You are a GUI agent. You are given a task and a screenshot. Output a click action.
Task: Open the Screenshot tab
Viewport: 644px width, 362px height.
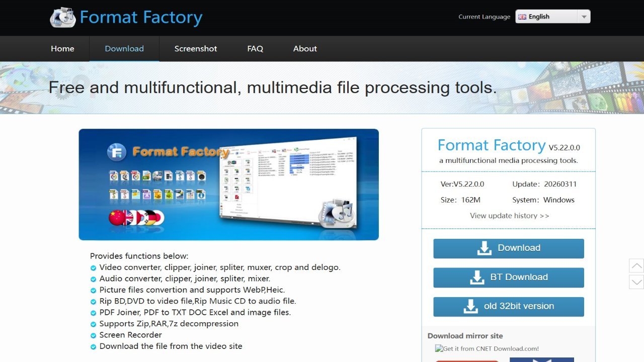[196, 49]
